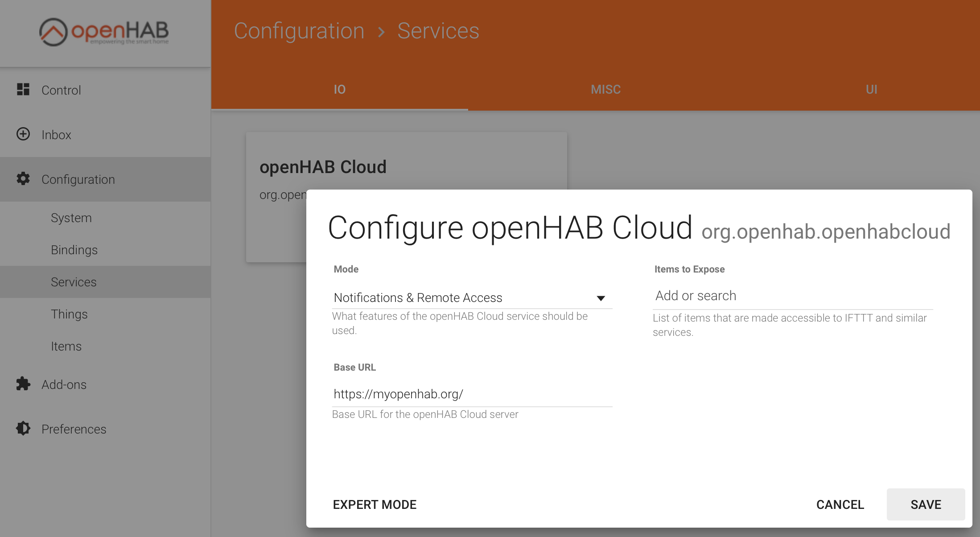Open Things in the sidebar
Viewport: 980px width, 537px height.
point(69,314)
